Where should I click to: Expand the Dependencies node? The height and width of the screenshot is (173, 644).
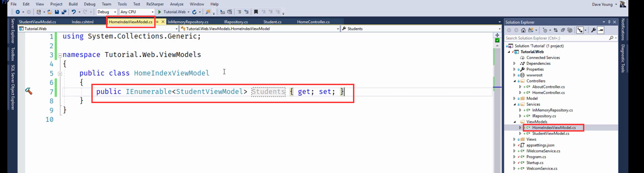[515, 63]
